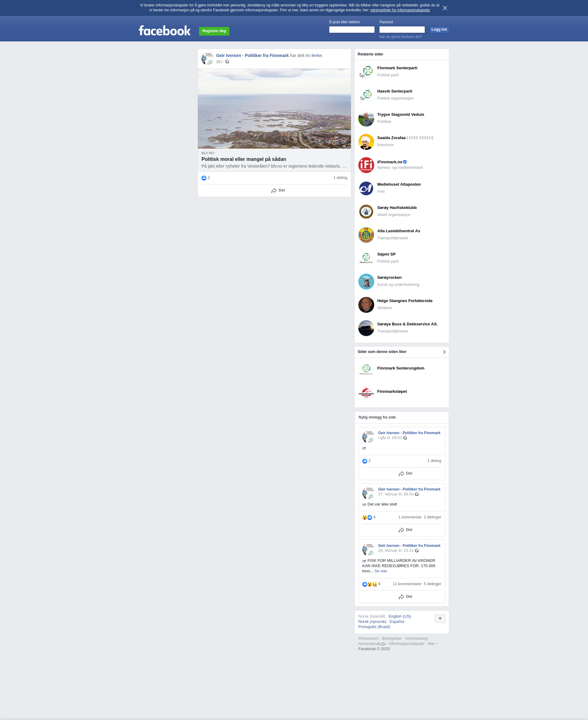Open the Mediehuset Altaposten logo
This screenshot has height=720, width=588.
point(366,188)
